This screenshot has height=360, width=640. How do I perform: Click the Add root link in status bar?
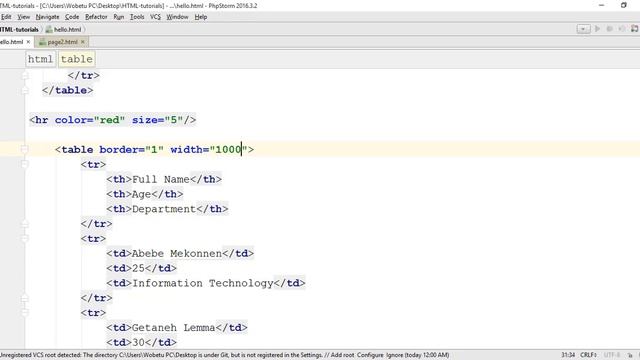click(x=342, y=355)
